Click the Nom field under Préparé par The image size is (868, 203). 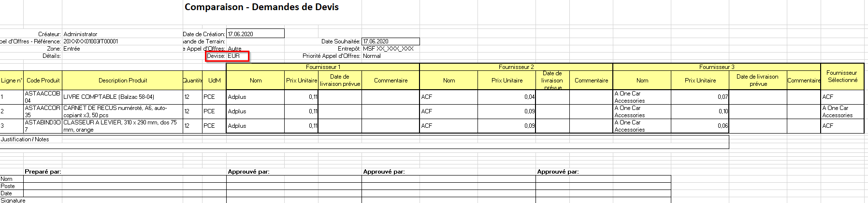pyautogui.click(x=125, y=179)
